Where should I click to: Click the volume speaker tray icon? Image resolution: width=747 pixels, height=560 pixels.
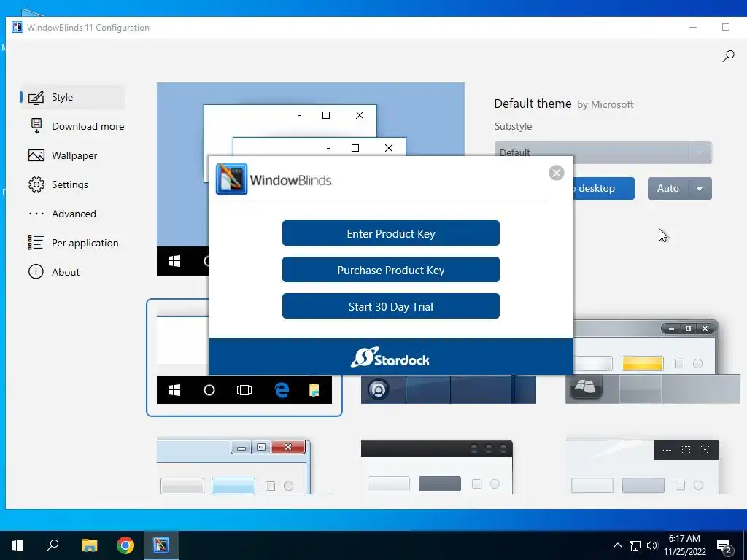coord(652,545)
